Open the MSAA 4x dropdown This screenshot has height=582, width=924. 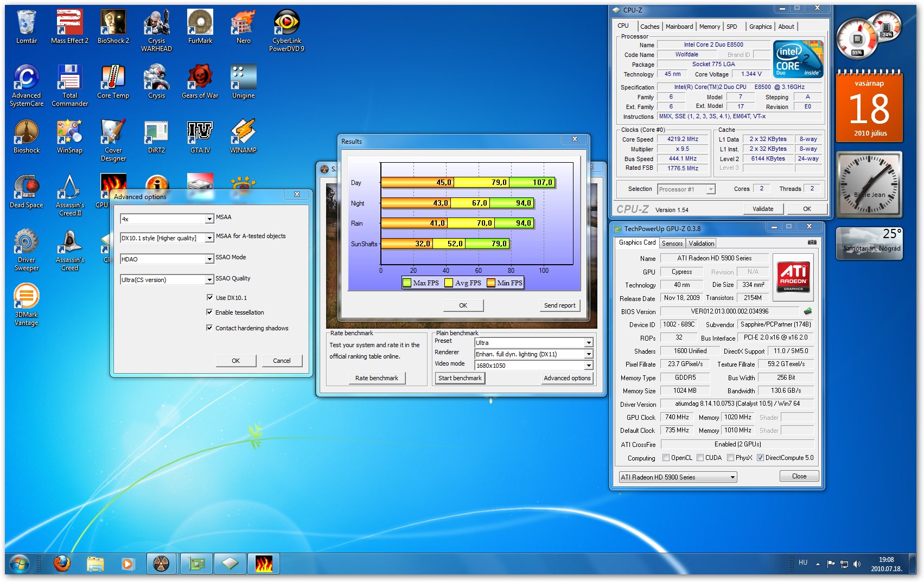[167, 219]
